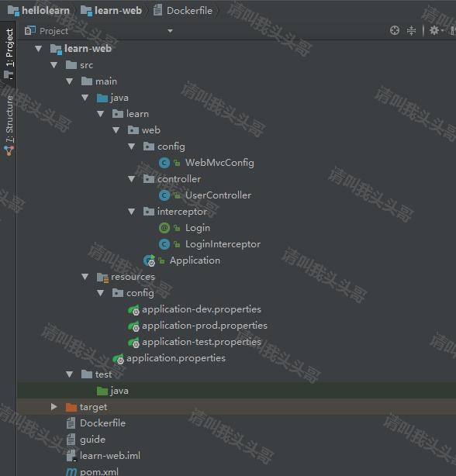Collapse the config package under web
The width and height of the screenshot is (456, 476).
click(132, 147)
